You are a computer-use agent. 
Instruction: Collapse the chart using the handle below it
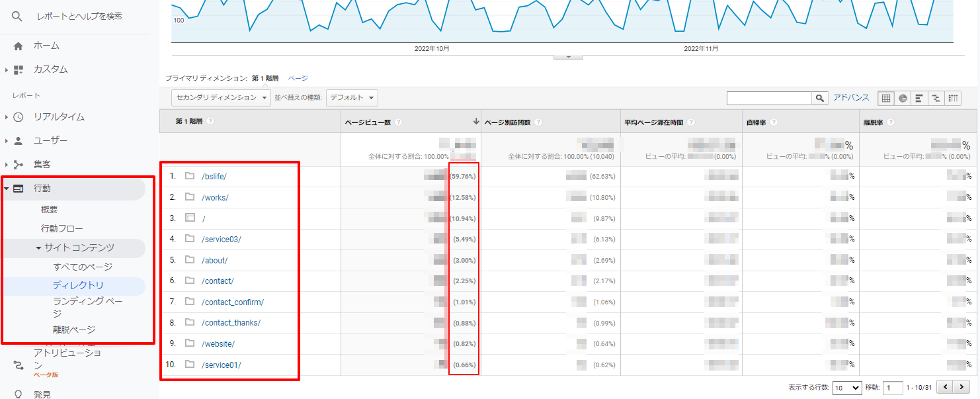coord(568,57)
